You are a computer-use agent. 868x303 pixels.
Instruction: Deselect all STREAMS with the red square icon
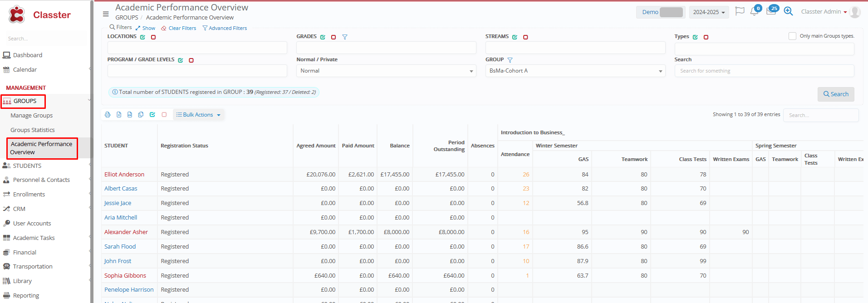click(525, 37)
